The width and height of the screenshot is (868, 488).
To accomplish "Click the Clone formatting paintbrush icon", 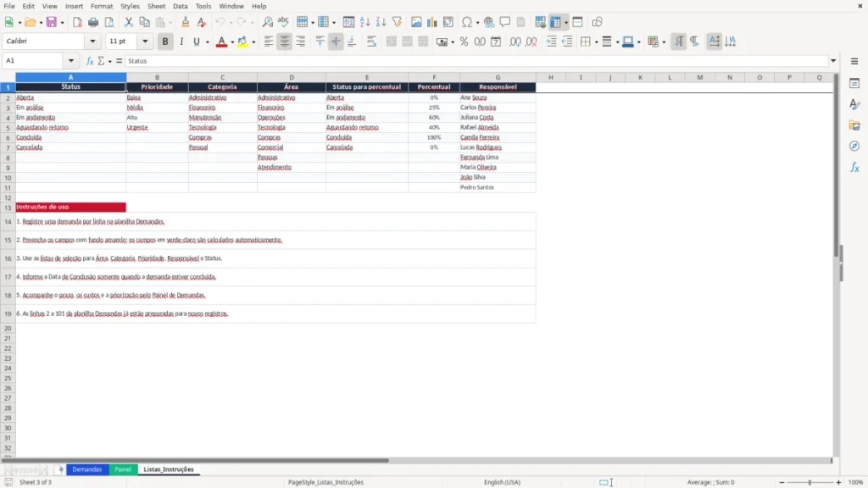I will (186, 22).
